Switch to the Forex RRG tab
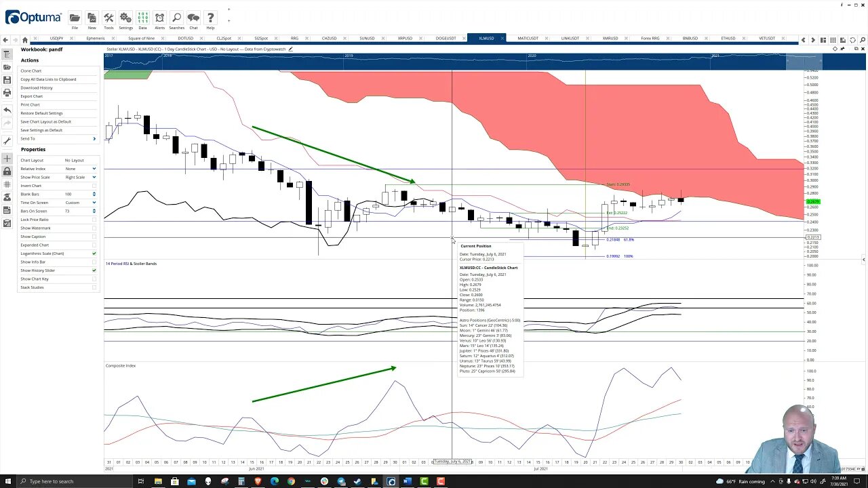Screen dimensions: 868x488 pyautogui.click(x=650, y=39)
